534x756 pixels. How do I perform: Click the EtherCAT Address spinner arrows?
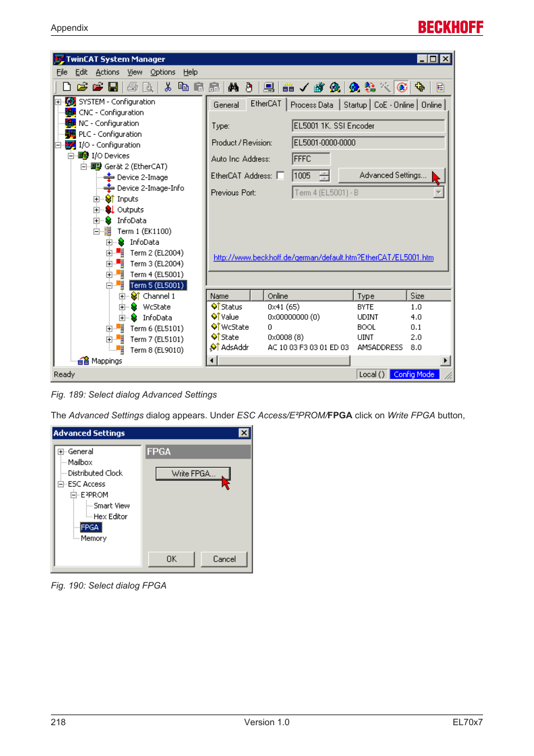(325, 176)
